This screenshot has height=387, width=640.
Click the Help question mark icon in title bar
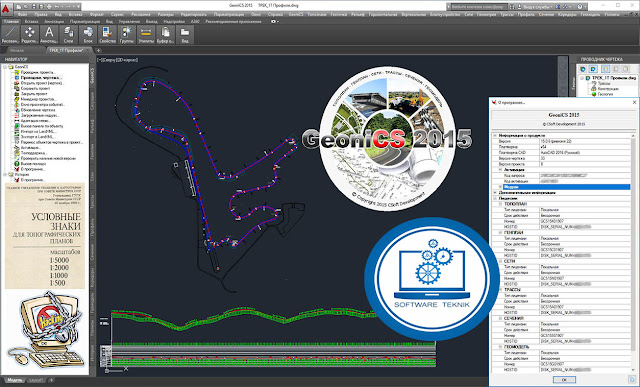click(580, 7)
